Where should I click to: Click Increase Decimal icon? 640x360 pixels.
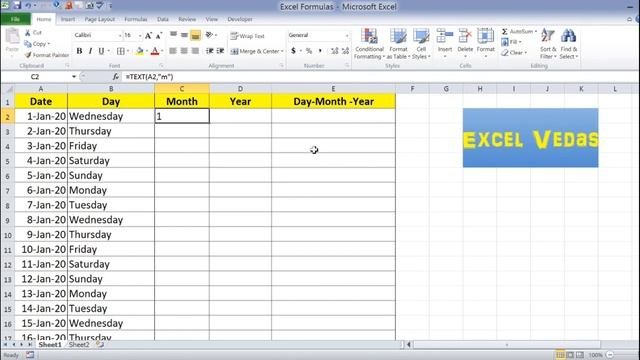tap(335, 51)
